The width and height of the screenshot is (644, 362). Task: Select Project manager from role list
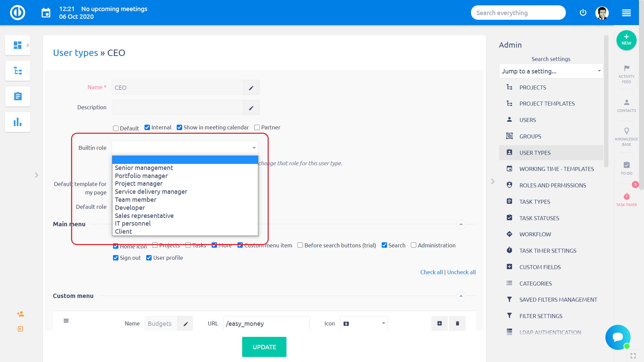pyautogui.click(x=139, y=184)
